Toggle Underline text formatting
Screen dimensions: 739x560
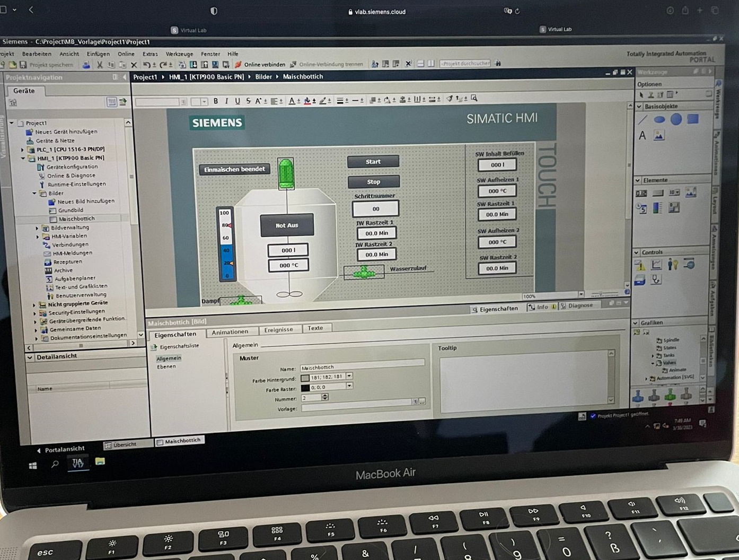(x=237, y=101)
